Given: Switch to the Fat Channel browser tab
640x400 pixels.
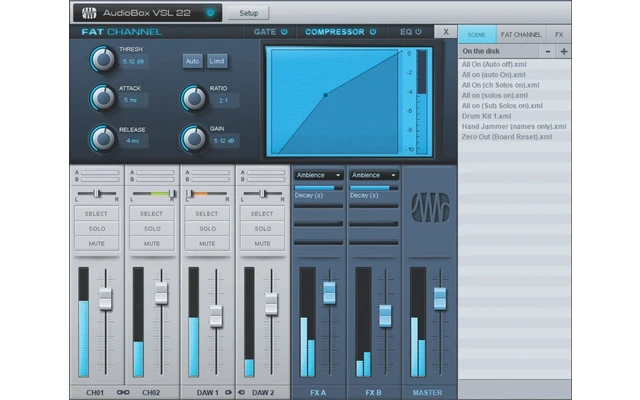Looking at the screenshot, I should point(521,35).
